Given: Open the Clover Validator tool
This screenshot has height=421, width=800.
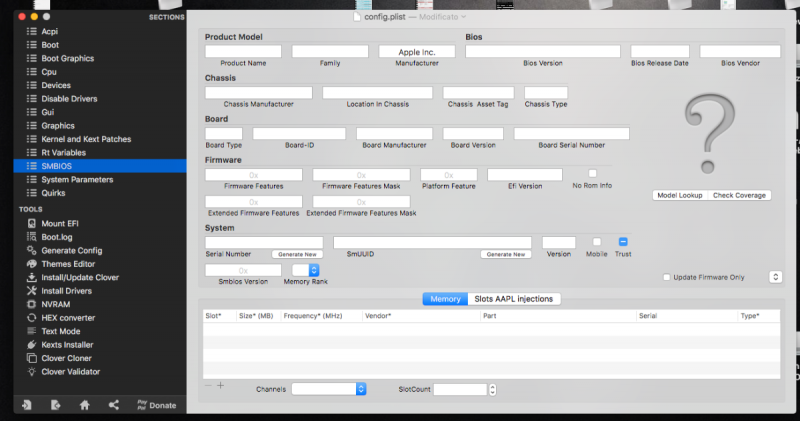Looking at the screenshot, I should 70,372.
